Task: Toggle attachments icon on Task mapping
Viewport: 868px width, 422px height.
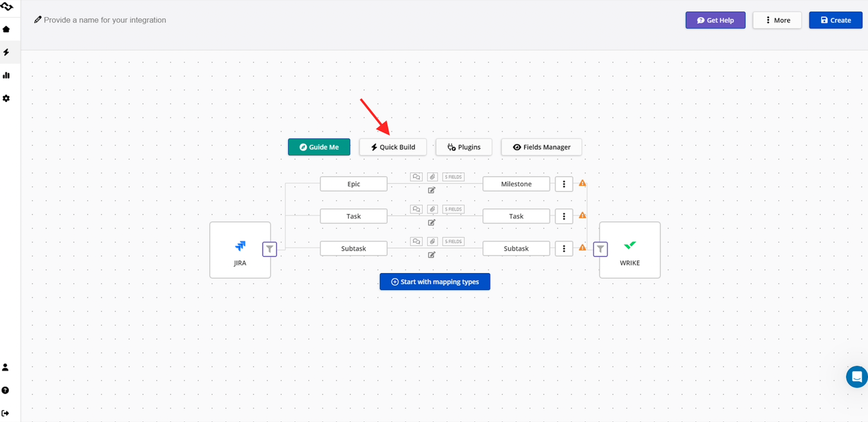Action: point(432,209)
